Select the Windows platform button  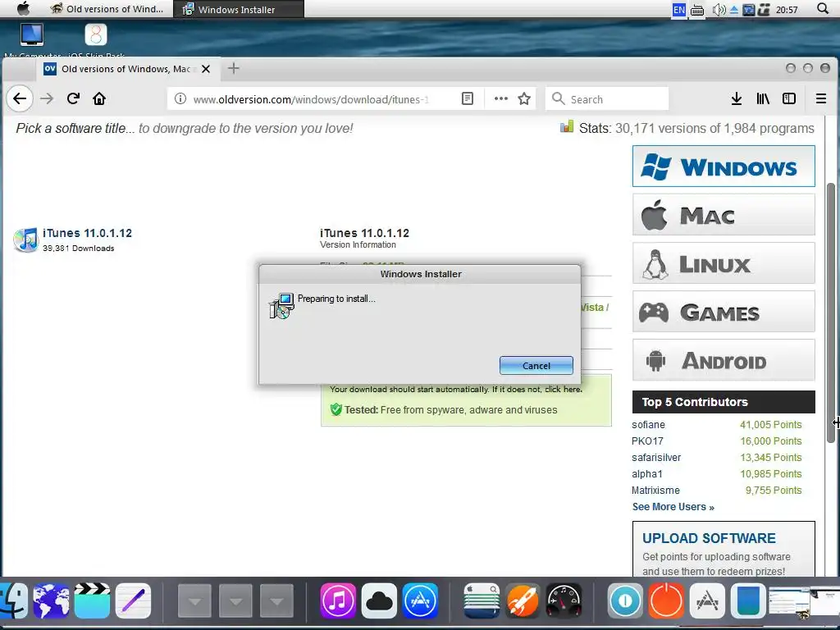click(724, 166)
